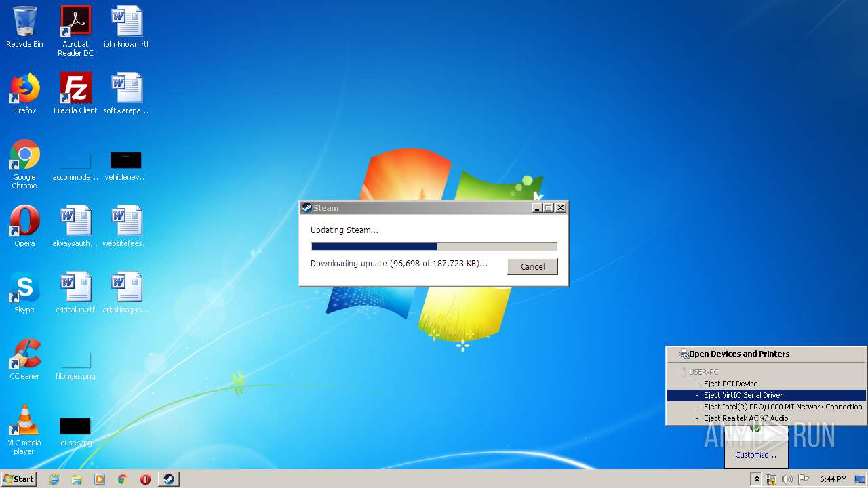Open Windows Explorer folder in taskbar
This screenshot has height=488, width=868.
pos(77,479)
